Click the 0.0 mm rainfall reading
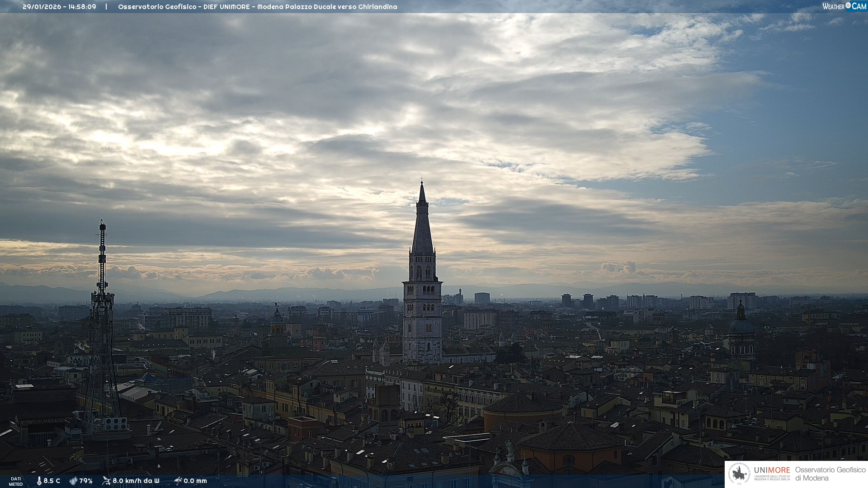The image size is (868, 488). [195, 481]
